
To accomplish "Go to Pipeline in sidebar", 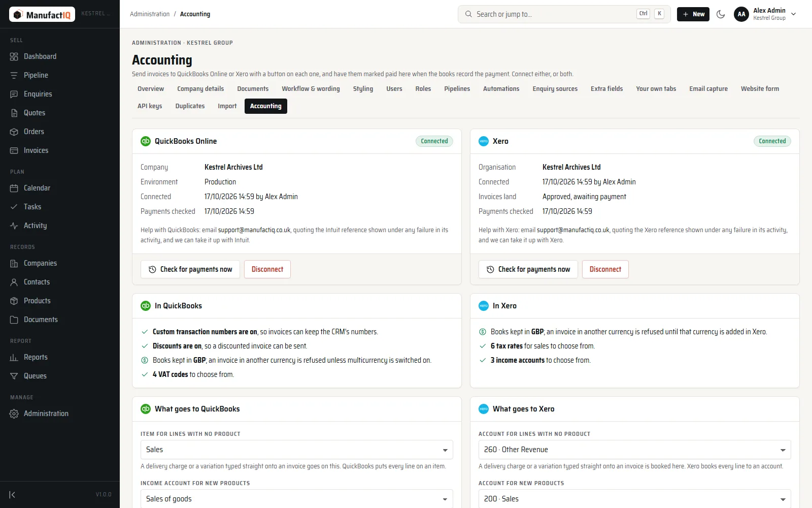I will pos(60,75).
